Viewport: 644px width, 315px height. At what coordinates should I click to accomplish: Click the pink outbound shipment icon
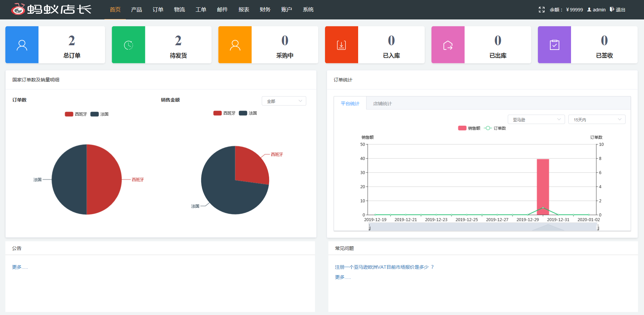[x=448, y=45]
